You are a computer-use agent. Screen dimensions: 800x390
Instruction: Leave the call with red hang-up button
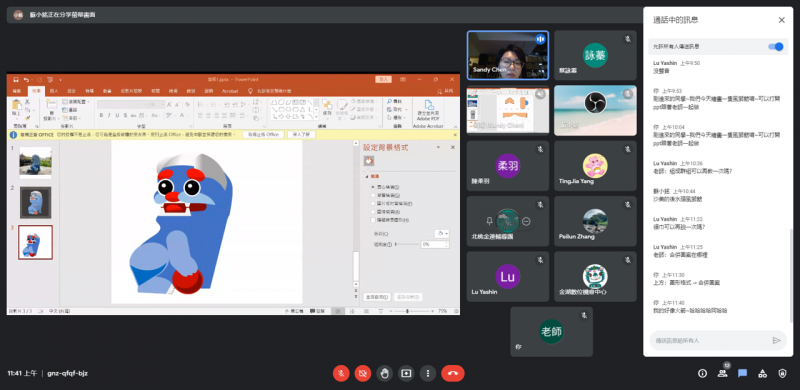click(x=453, y=373)
